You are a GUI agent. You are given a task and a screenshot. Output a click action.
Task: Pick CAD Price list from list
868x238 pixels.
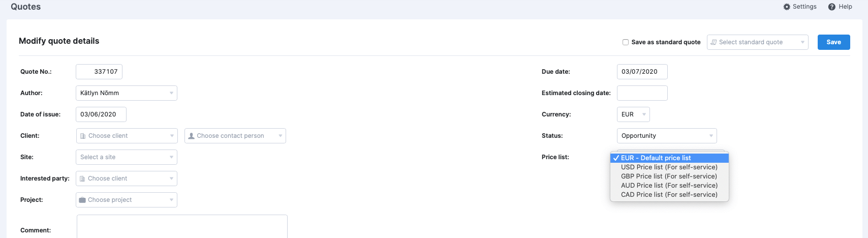(x=669, y=195)
